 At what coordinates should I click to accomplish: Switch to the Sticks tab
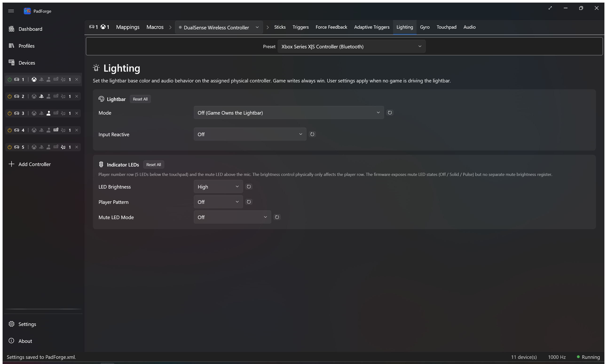tap(280, 27)
